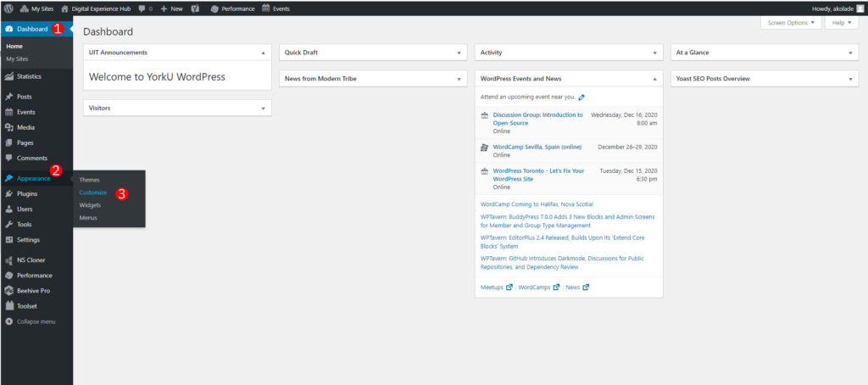Open the Screen Options dropdown

pyautogui.click(x=791, y=23)
